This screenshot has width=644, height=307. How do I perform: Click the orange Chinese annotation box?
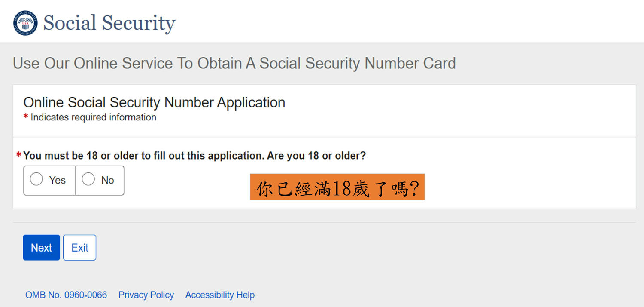(x=337, y=187)
